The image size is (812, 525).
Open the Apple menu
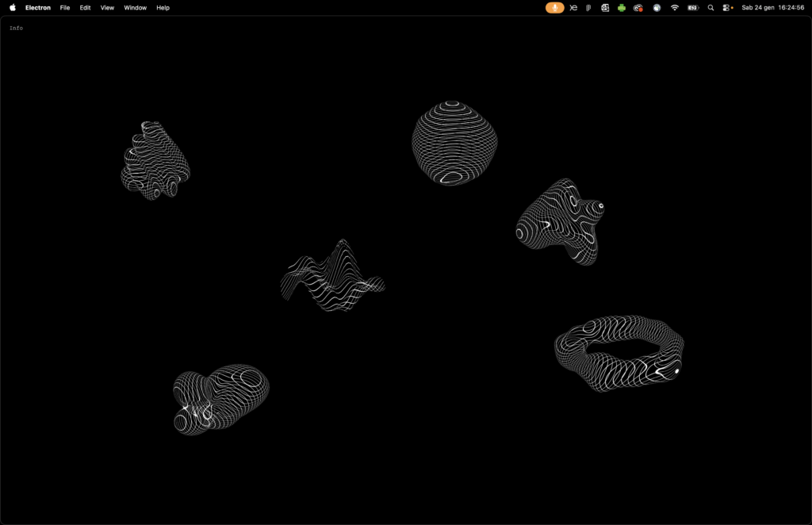pyautogui.click(x=13, y=7)
